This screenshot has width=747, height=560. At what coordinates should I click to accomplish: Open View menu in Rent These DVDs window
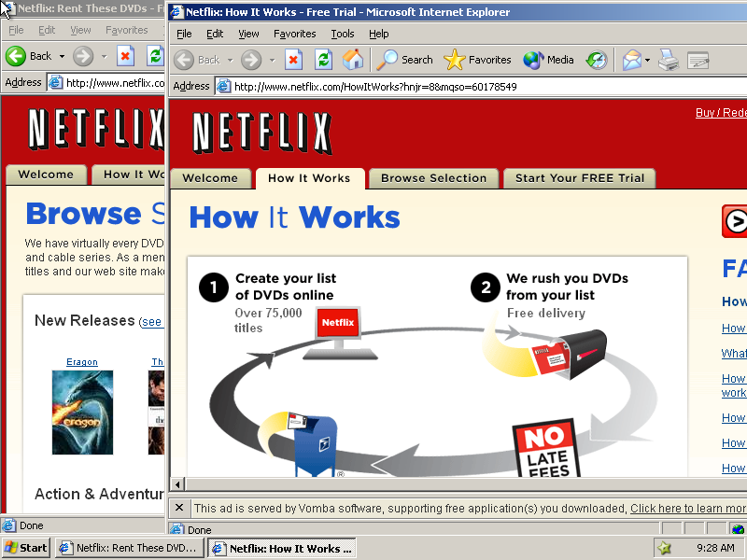(x=80, y=30)
